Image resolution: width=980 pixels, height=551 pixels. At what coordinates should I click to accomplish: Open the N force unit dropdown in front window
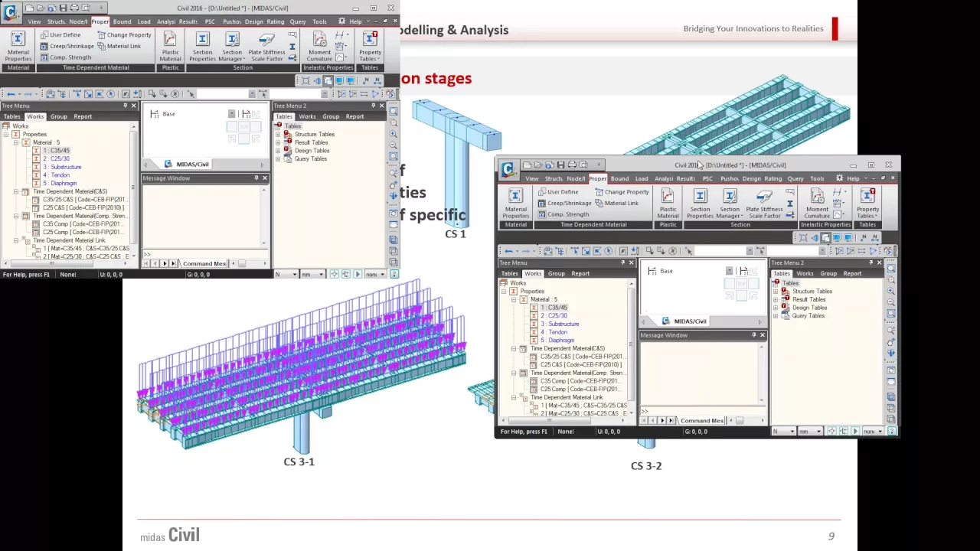[792, 432]
